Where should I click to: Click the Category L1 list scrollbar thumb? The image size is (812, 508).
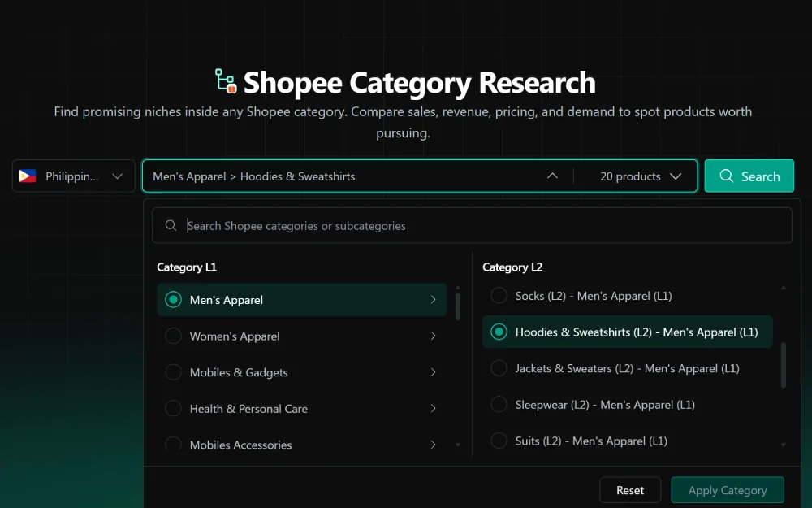(x=458, y=306)
